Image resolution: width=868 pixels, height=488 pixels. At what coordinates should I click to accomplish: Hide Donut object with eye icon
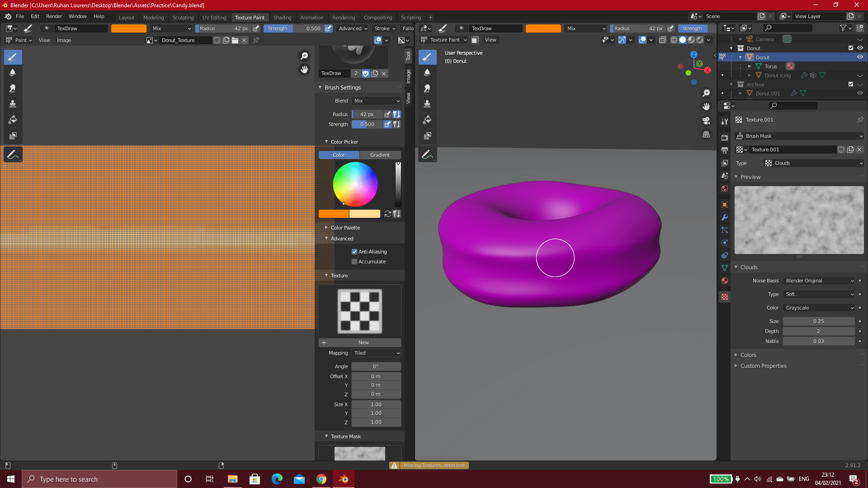pos(860,57)
